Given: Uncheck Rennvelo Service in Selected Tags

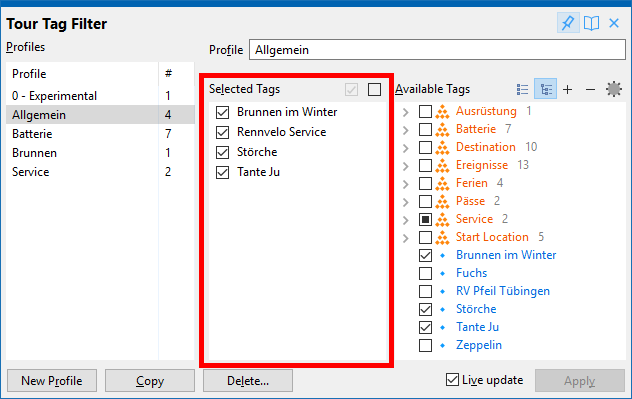Looking at the screenshot, I should 222,132.
